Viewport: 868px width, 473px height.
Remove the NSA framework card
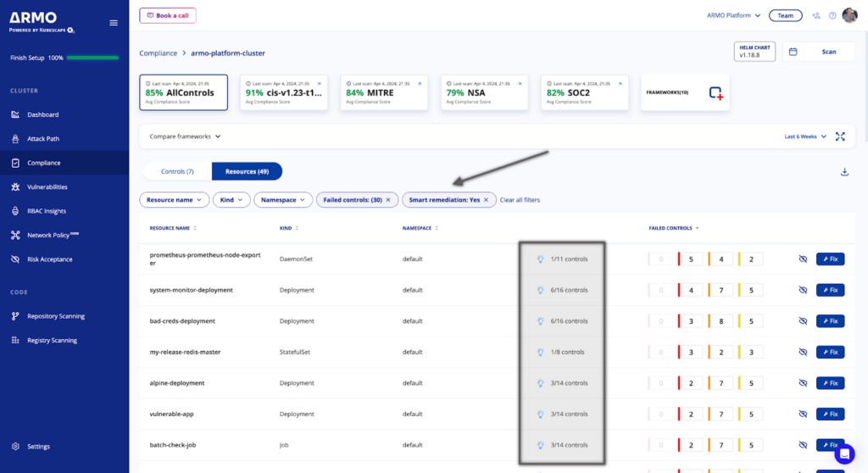tap(520, 84)
